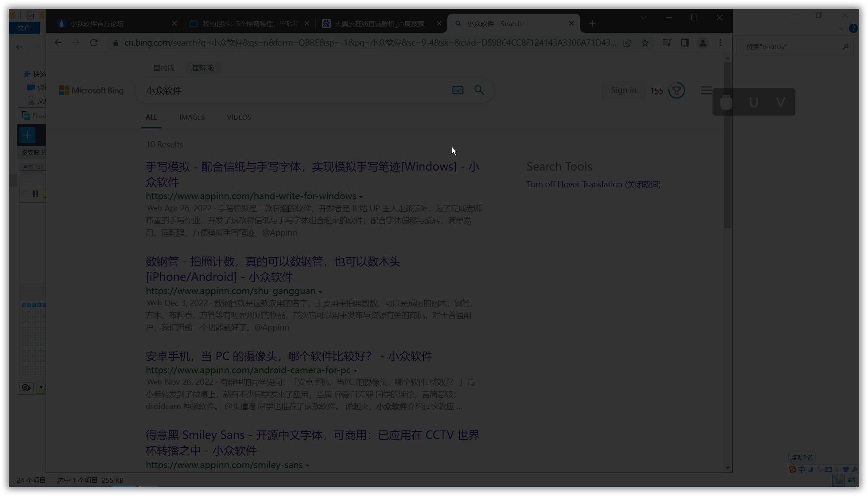Click the Microsoft Rewards medal icon
Image resolution: width=868 pixels, height=496 pixels.
(x=676, y=91)
